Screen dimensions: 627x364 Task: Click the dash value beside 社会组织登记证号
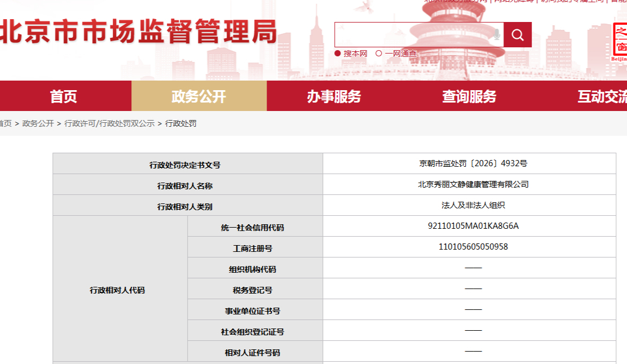click(473, 330)
